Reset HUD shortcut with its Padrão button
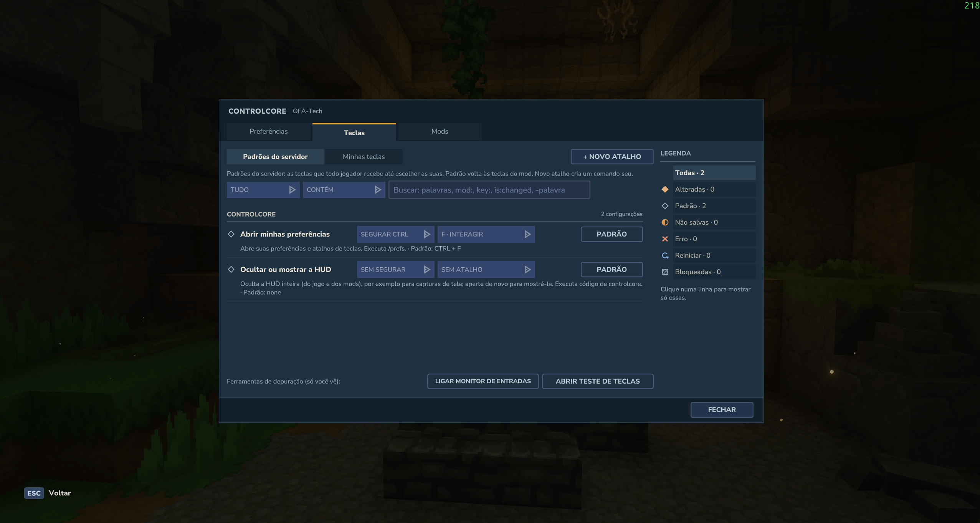Image resolution: width=980 pixels, height=523 pixels. pos(611,270)
